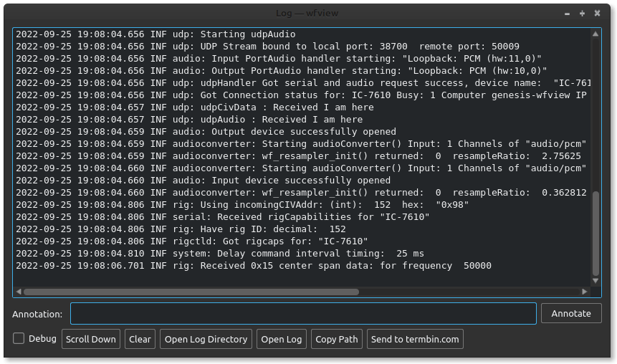Viewport: 617px width, 364px height.
Task: Close the Log window
Action: 597,14
